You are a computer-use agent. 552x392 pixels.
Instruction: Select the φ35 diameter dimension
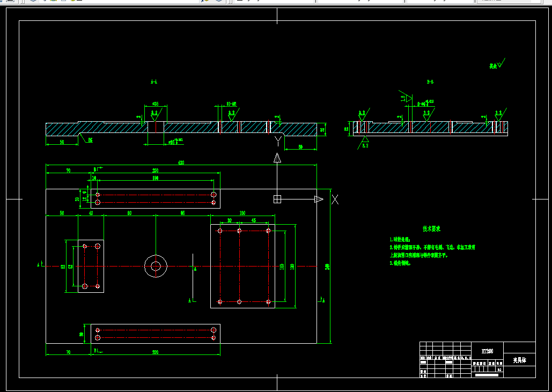tap(155, 104)
